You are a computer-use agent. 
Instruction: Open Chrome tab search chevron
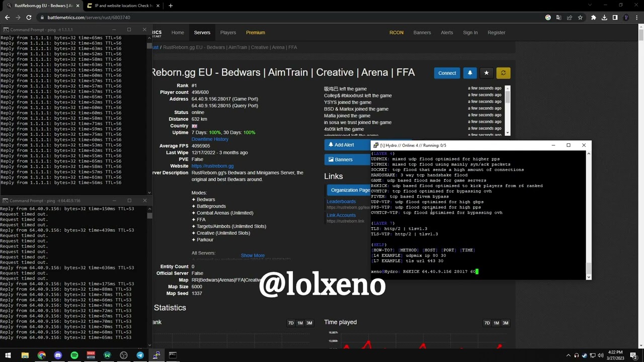click(590, 6)
